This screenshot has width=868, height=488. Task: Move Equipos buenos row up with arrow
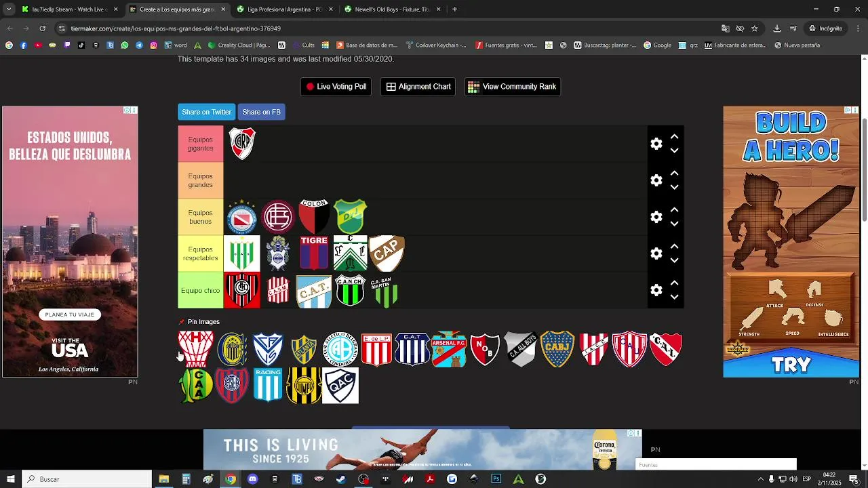pyautogui.click(x=674, y=209)
